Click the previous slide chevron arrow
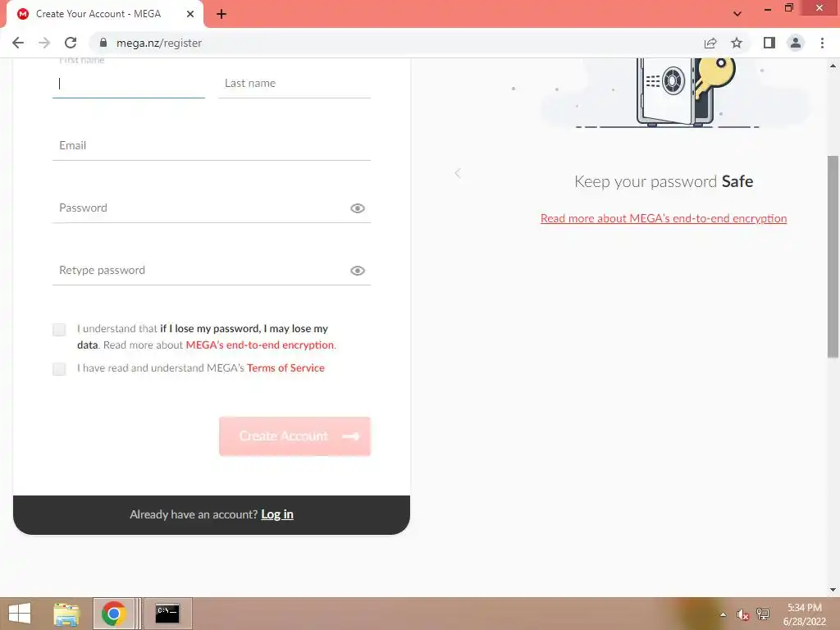 [458, 173]
